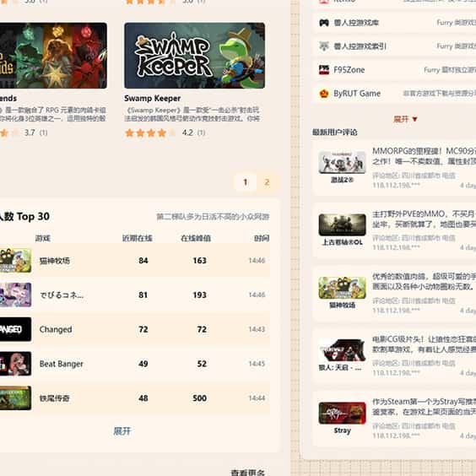Read the MMORPG的里程碑 review text
Screen dimensions: 476x476
[424, 156]
